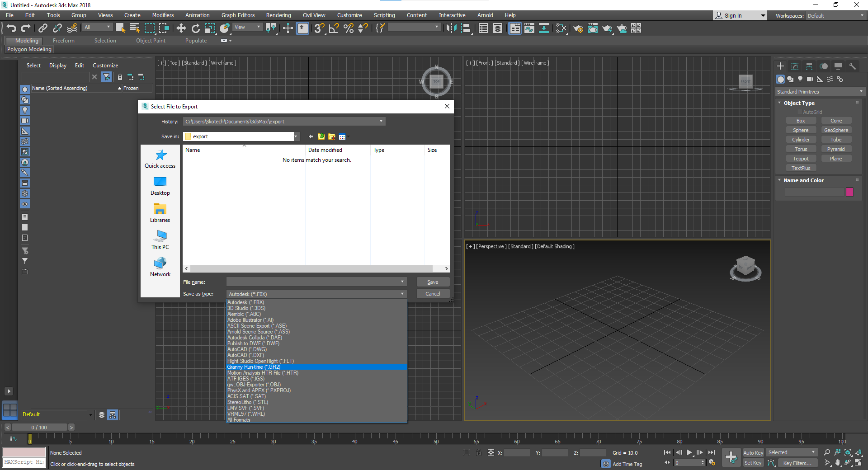The height and width of the screenshot is (470, 868).
Task: Open the Standard Primitives category dropdown
Action: click(820, 92)
